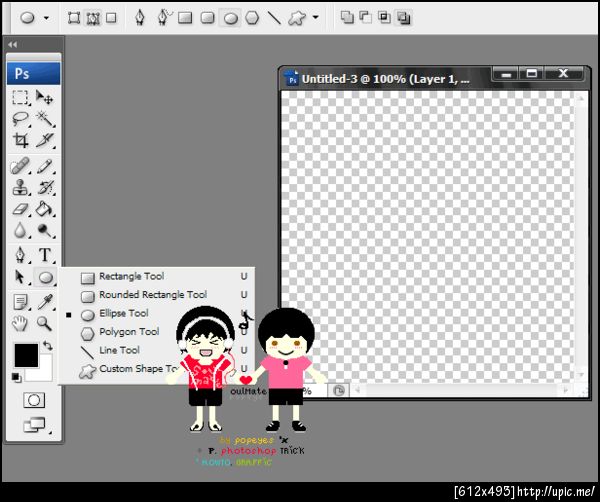Maximize the Untitled-3 document window

532,73
